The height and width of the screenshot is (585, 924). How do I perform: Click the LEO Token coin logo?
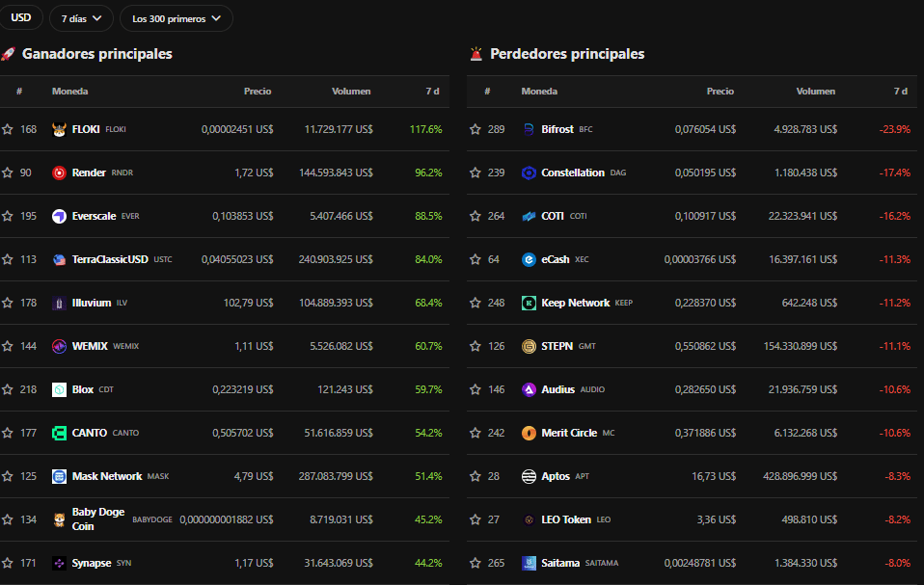pyautogui.click(x=529, y=519)
